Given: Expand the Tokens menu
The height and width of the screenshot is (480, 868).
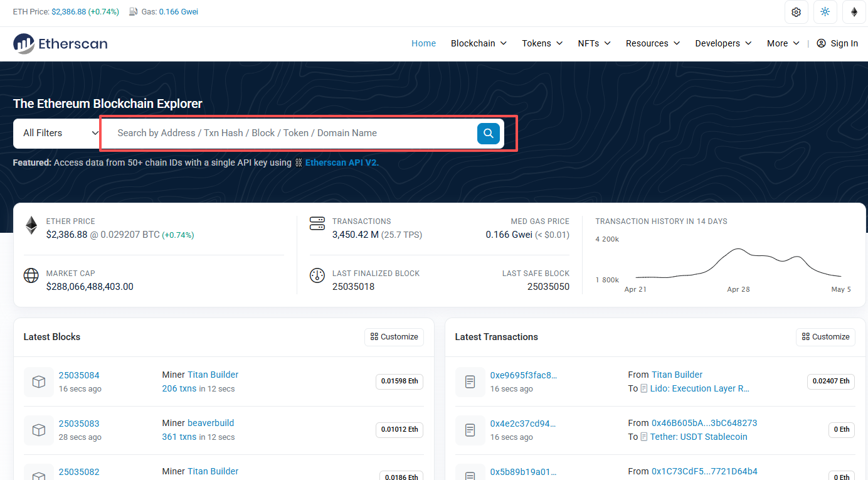Looking at the screenshot, I should (x=542, y=43).
